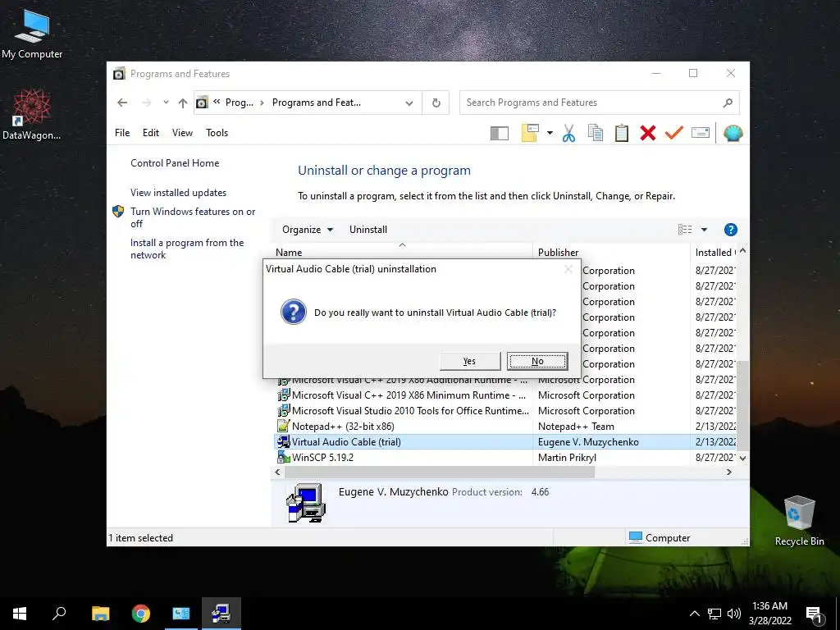Select DataWagon desktop shortcut
The width and height of the screenshot is (840, 630).
coord(32,115)
